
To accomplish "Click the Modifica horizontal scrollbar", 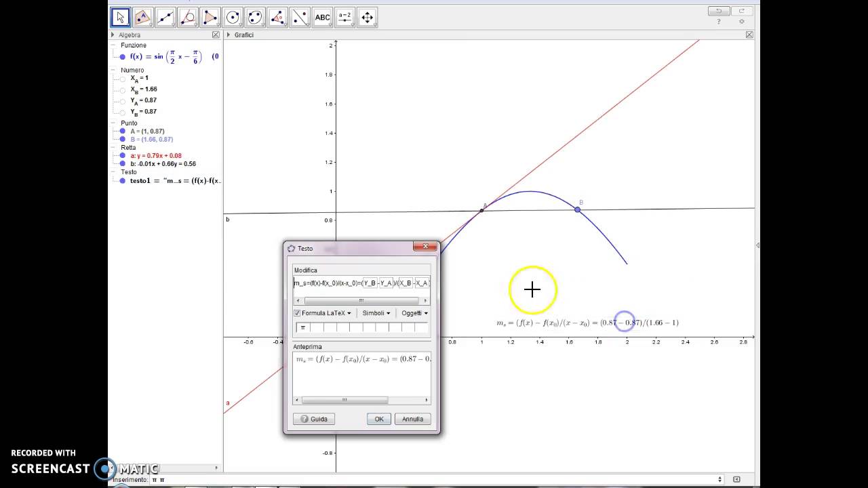I will click(361, 300).
